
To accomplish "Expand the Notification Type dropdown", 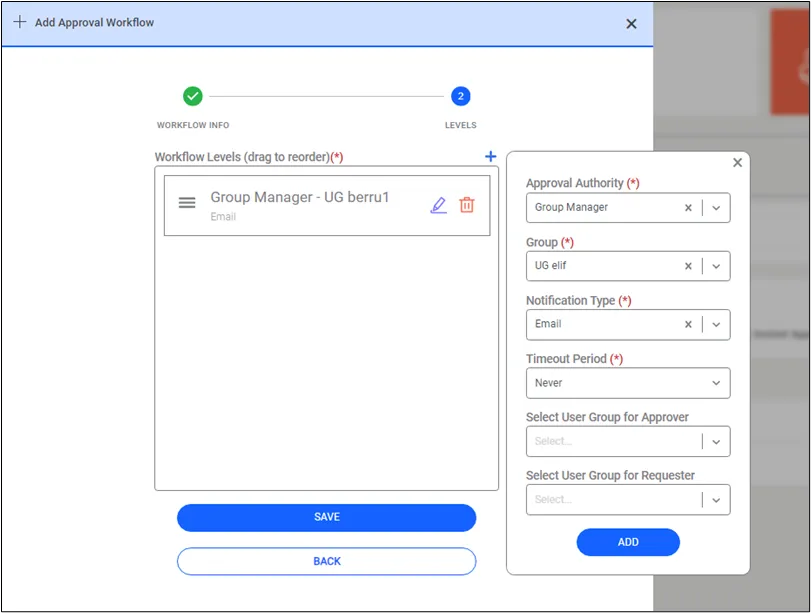I will click(716, 324).
